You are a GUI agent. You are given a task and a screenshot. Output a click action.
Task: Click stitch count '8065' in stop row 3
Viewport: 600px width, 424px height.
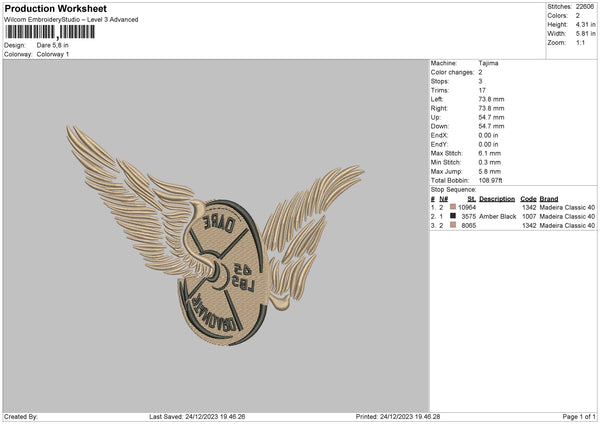click(468, 225)
